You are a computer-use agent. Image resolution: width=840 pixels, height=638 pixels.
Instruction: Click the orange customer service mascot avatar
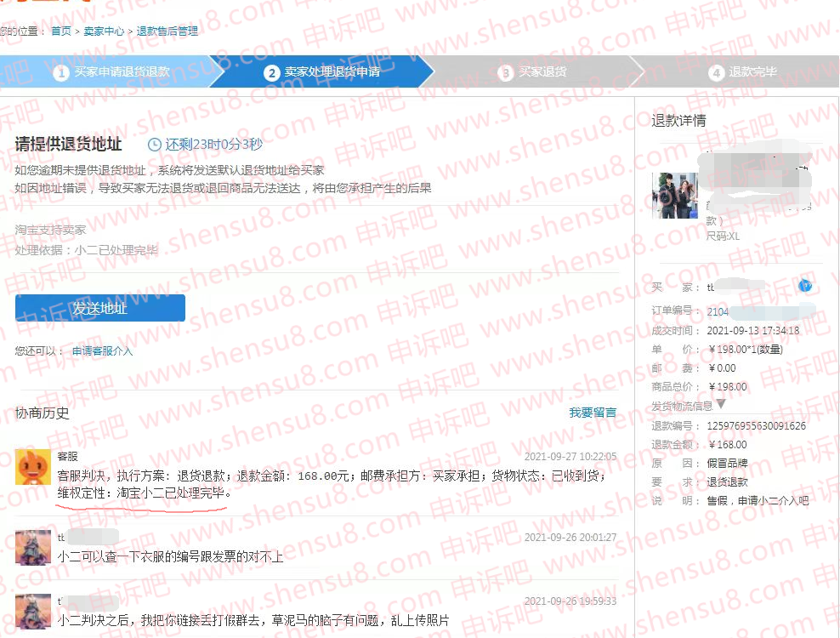click(33, 466)
